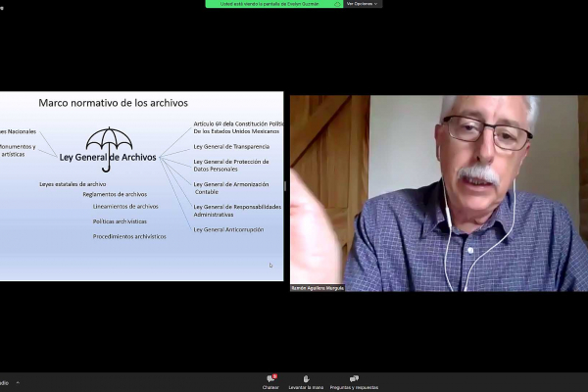Screen dimensions: 588x392
Task: Click the name label Ramón Aguilera Murguía
Action: tap(318, 288)
